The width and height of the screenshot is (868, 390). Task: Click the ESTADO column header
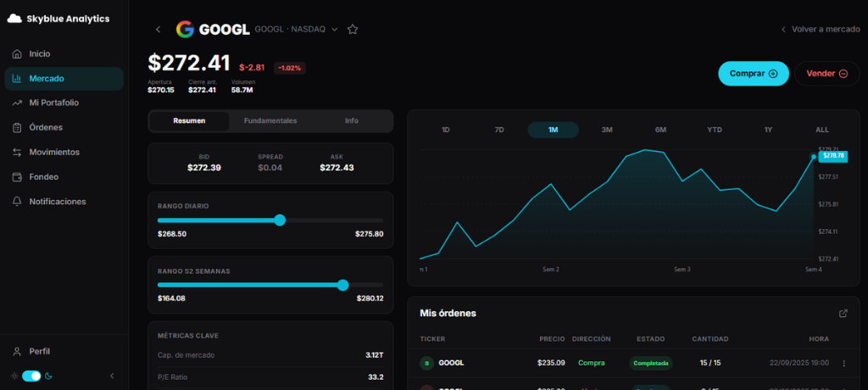coord(650,339)
